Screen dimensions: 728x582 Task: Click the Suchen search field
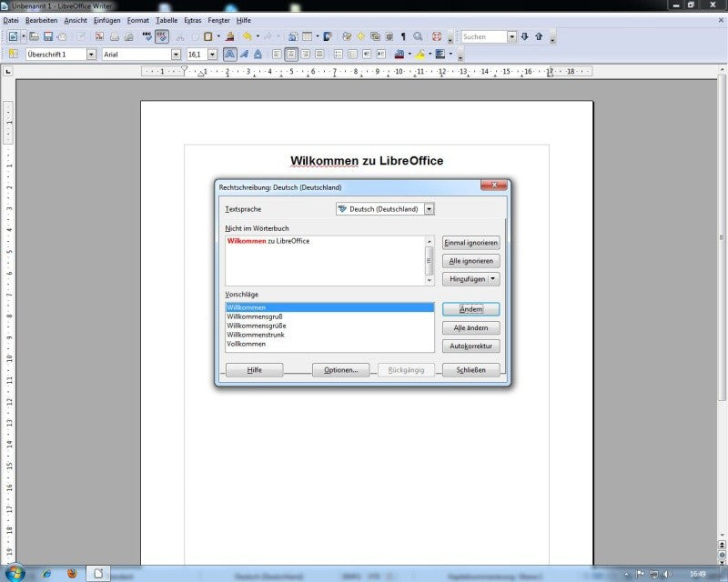point(484,36)
